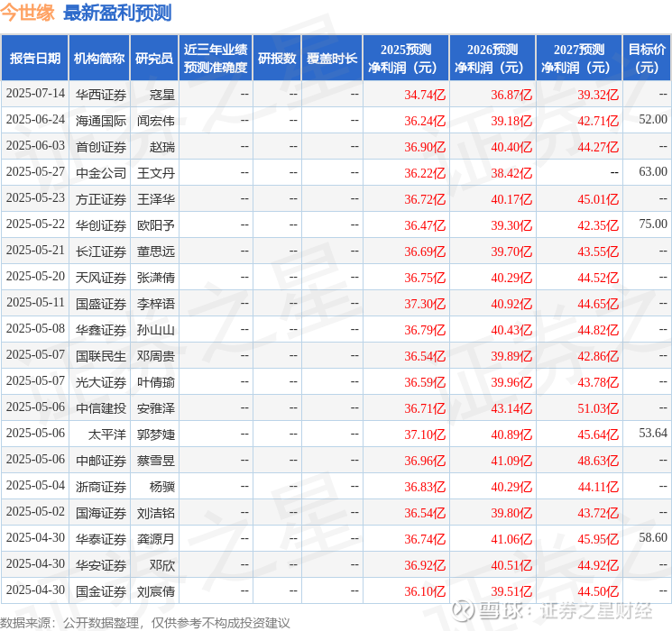Image resolution: width=672 pixels, height=631 pixels.
Task: Select the 目标价 column header
Action: coord(647,59)
